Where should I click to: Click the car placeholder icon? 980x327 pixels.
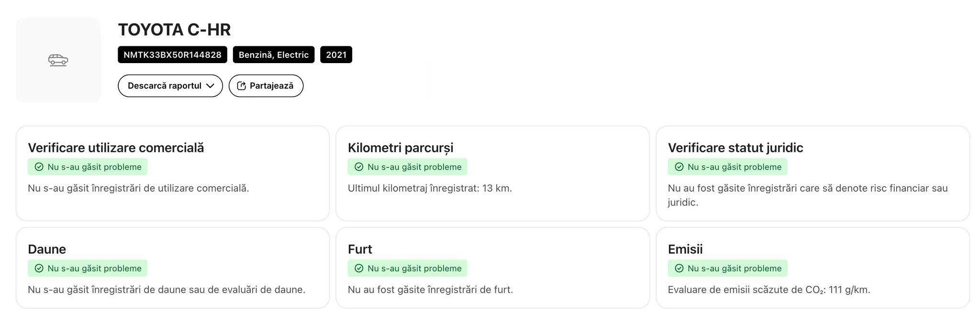point(58,60)
